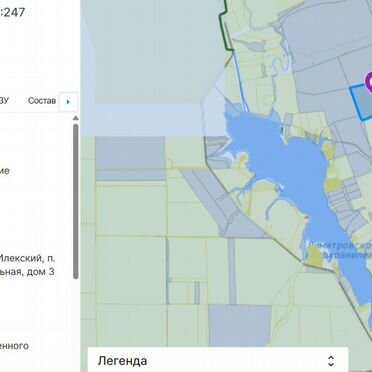This screenshot has height=372, width=372.
Task: Click the tab scroll right arrow
Action: 68,102
